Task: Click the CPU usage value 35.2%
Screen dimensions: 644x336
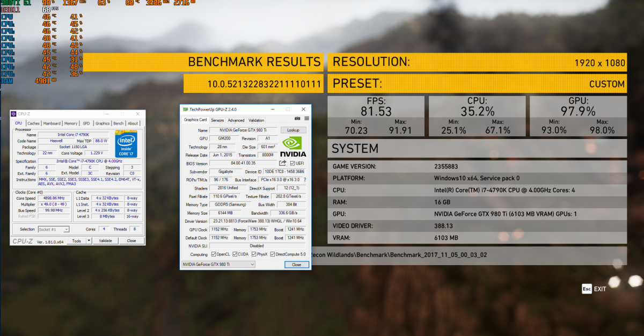Action: [x=477, y=112]
